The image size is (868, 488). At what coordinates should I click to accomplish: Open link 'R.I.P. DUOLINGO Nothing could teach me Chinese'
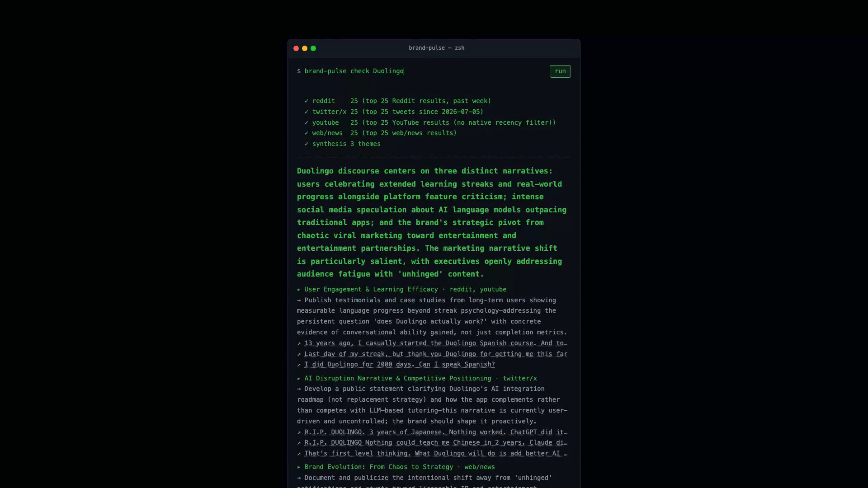(436, 442)
